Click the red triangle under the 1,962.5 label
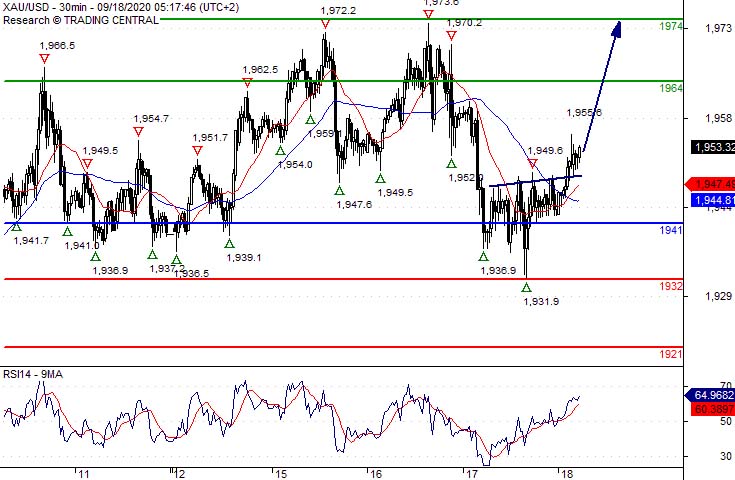Viewport: 735px width, 480px height. (x=247, y=83)
